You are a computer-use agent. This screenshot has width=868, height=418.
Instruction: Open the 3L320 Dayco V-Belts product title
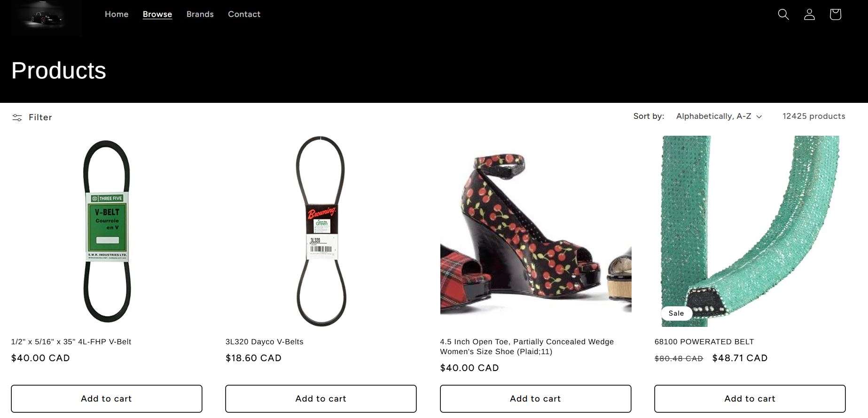(x=265, y=342)
